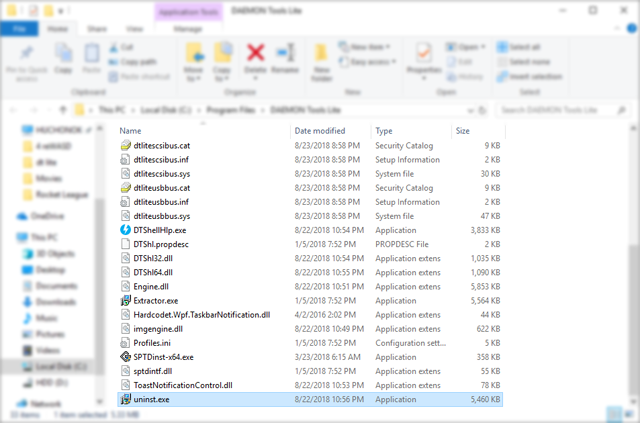Select Network in the navigation pane

tap(39, 404)
